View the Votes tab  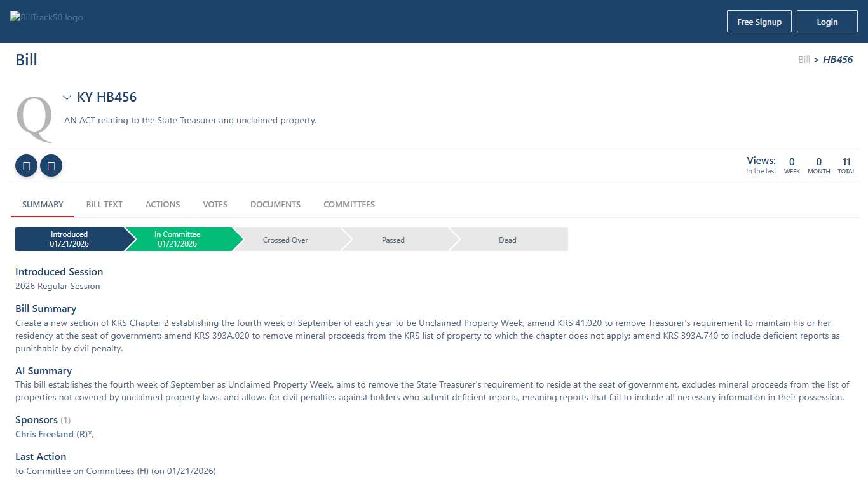215,205
